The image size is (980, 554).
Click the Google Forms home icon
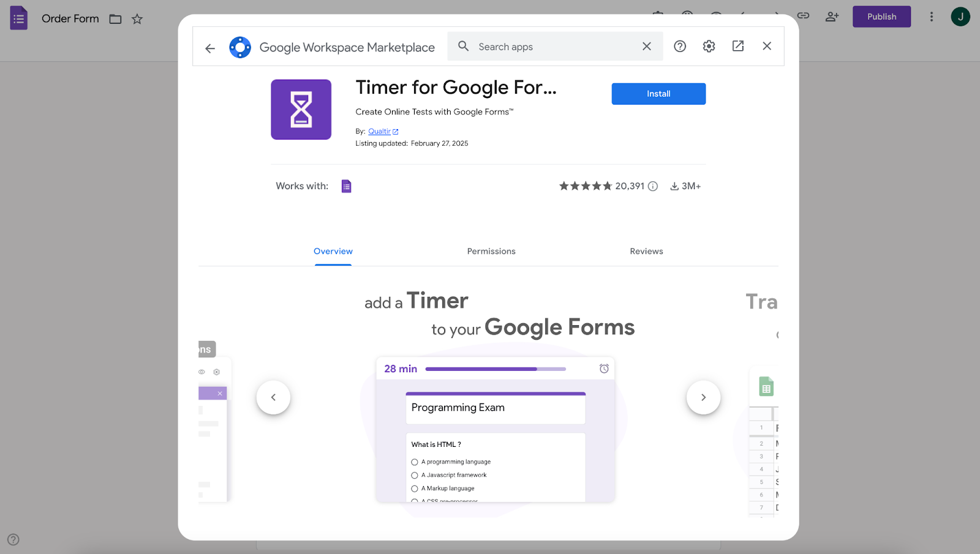19,18
